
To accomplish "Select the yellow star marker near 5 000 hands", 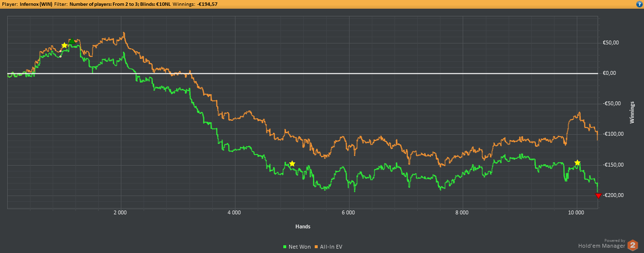I will pos(292,164).
